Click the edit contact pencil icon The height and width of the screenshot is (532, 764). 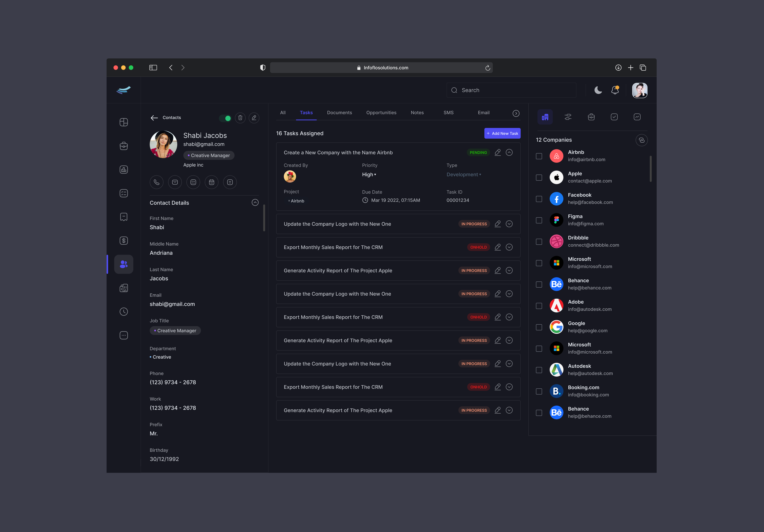(x=254, y=118)
